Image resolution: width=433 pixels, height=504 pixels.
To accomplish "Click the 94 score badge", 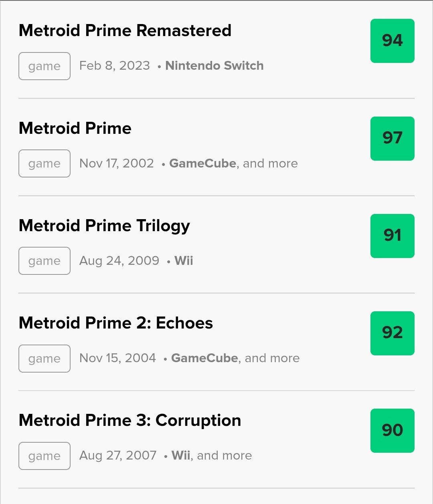I will 392,41.
